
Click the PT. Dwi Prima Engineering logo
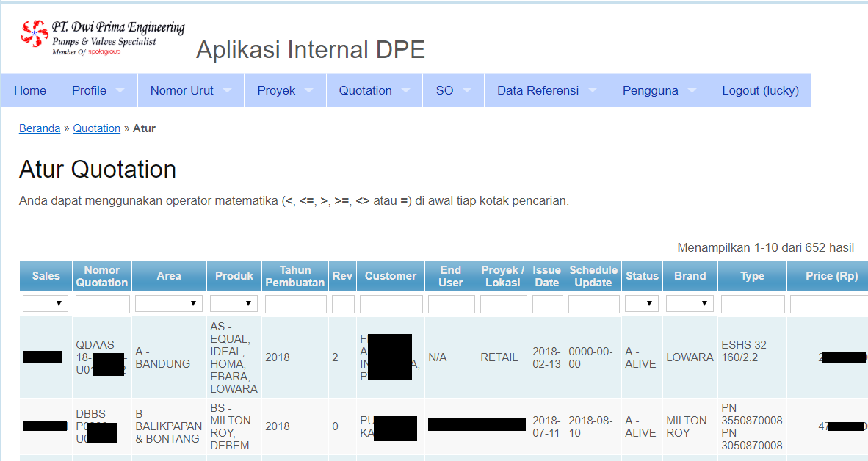[102, 37]
